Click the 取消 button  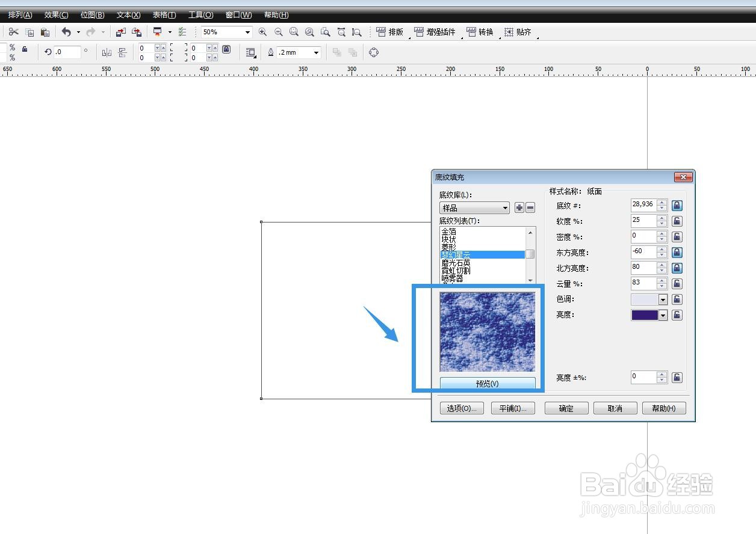coord(615,408)
